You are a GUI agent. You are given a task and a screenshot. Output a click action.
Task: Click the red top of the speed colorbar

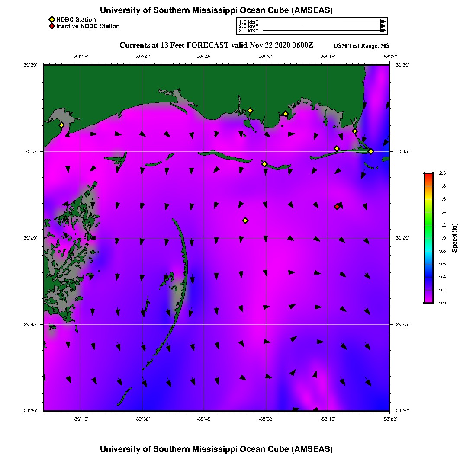click(428, 174)
